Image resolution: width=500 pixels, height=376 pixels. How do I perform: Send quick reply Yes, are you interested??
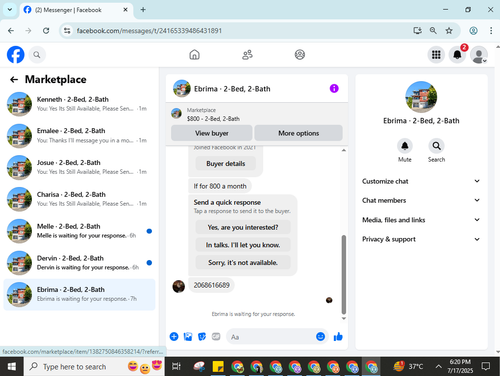tap(243, 227)
